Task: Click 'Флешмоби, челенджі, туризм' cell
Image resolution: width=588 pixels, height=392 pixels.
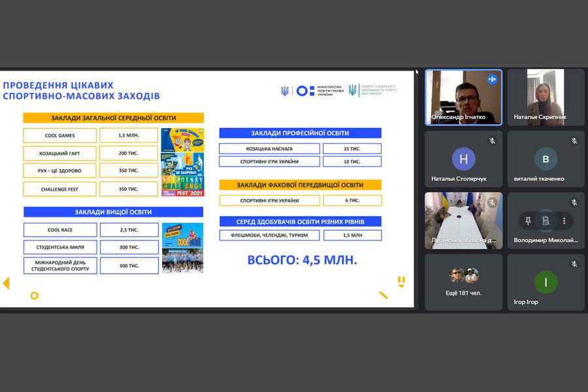Action: pos(269,235)
